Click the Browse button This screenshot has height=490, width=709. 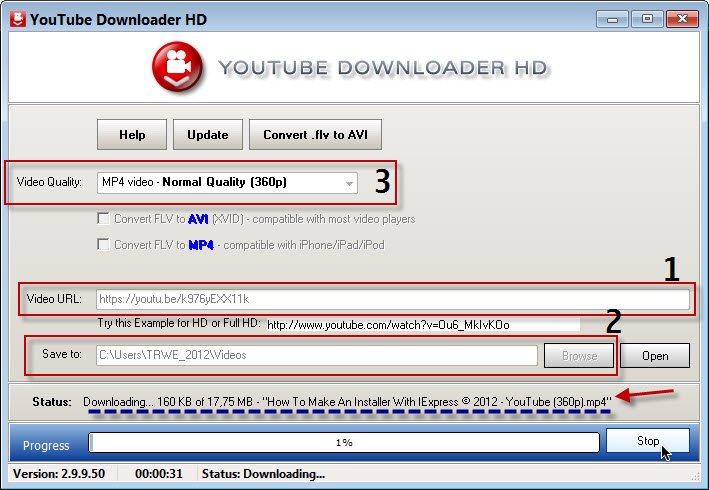point(579,356)
